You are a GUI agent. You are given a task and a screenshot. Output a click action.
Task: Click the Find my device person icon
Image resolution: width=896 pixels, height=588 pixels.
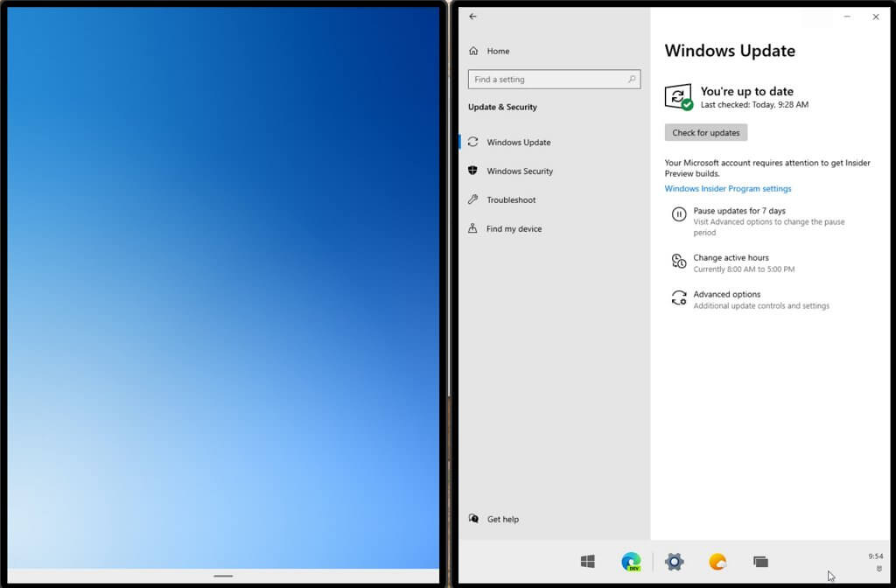(x=472, y=228)
